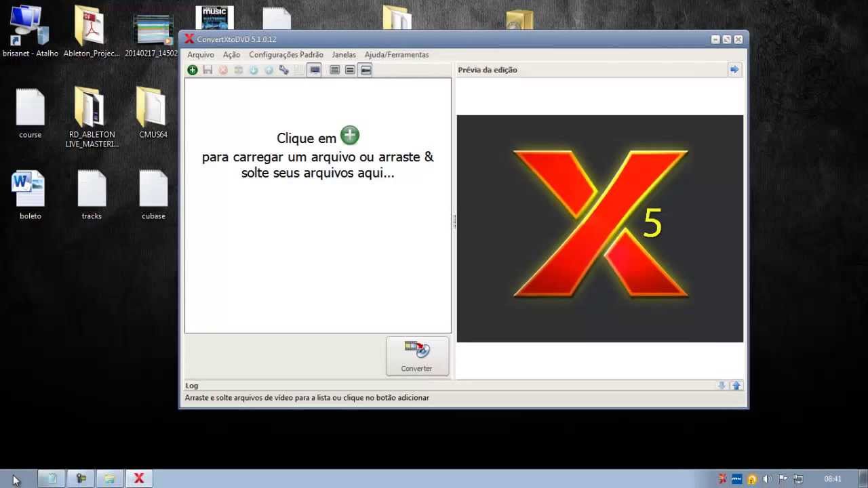Click the blue move up arrow icon
The height and width of the screenshot is (488, 868).
[269, 70]
